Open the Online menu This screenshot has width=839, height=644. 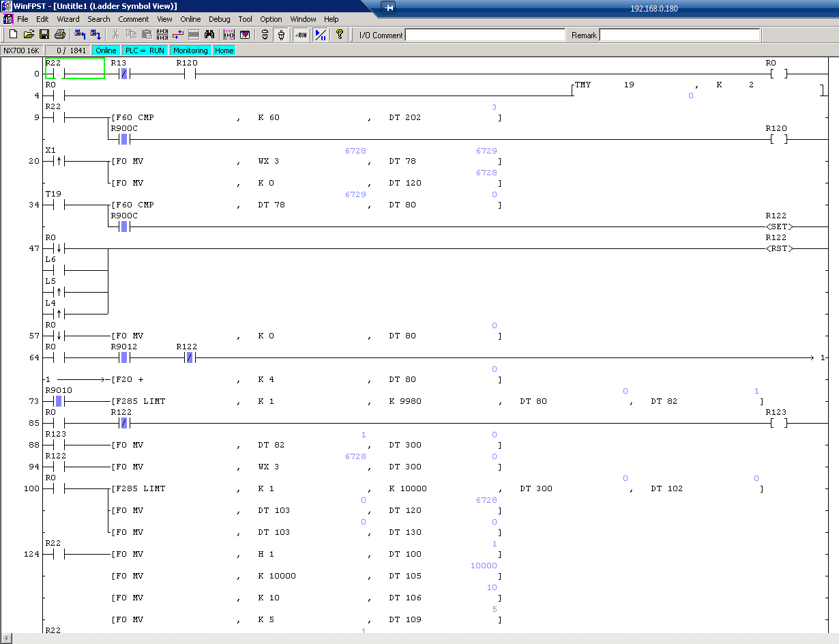(190, 19)
